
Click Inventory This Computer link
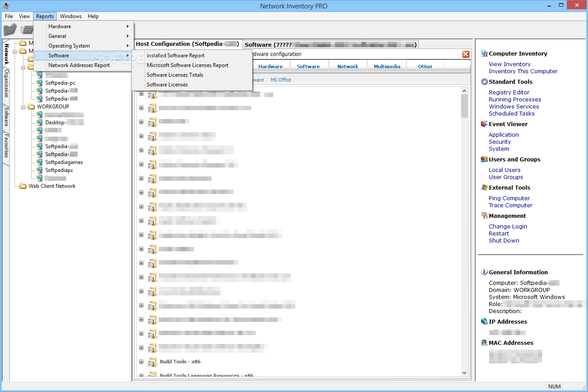click(523, 71)
